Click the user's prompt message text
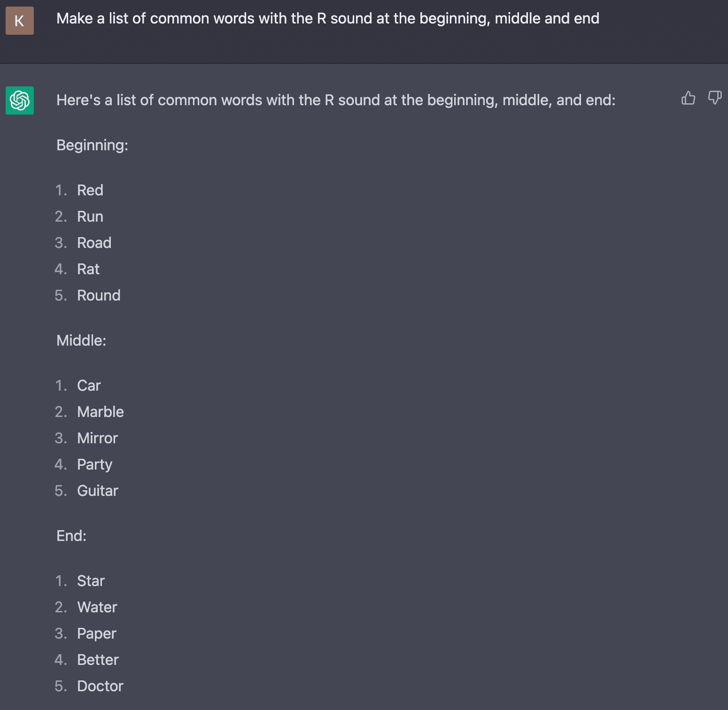The image size is (728, 710). [327, 19]
